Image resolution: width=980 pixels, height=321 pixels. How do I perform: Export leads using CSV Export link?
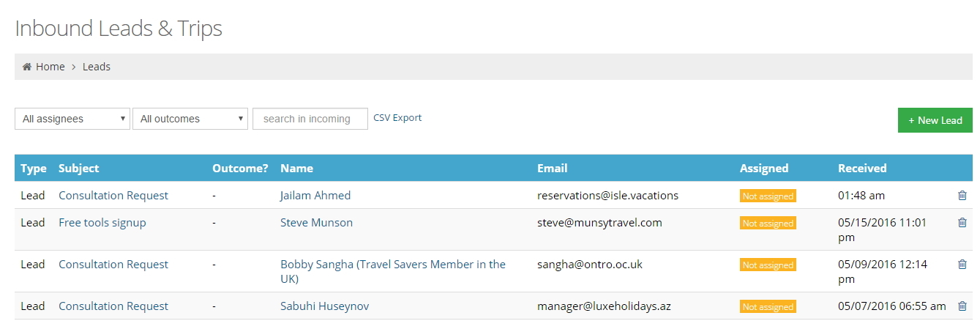pyautogui.click(x=397, y=117)
